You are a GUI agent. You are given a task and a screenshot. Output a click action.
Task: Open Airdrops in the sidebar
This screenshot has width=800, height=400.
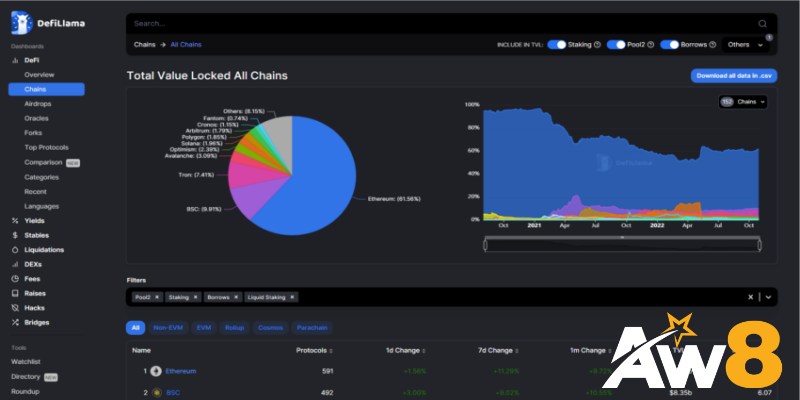(38, 104)
